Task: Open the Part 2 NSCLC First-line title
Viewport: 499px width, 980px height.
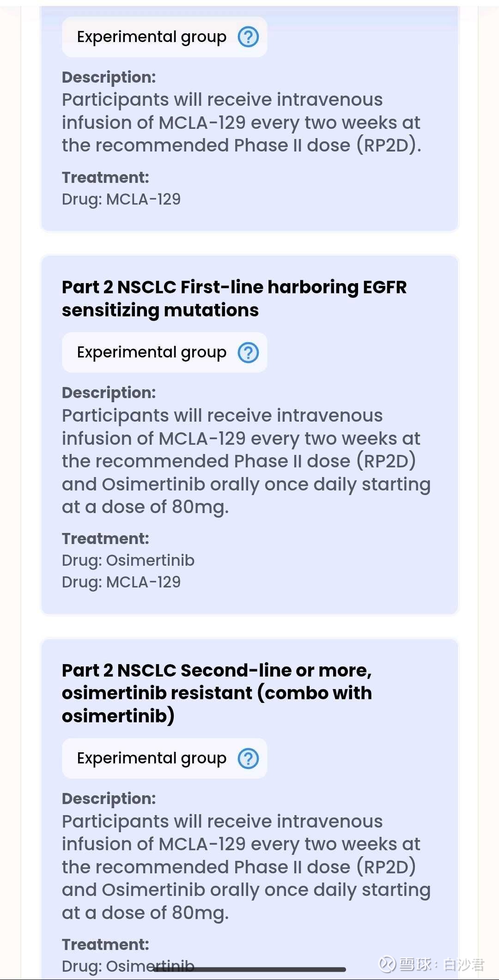Action: pos(234,298)
